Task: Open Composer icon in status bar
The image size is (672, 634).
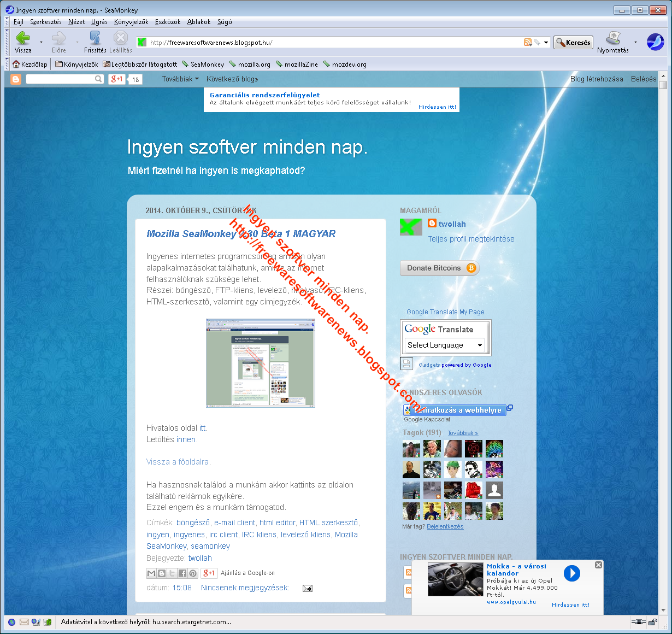Action: click(36, 622)
